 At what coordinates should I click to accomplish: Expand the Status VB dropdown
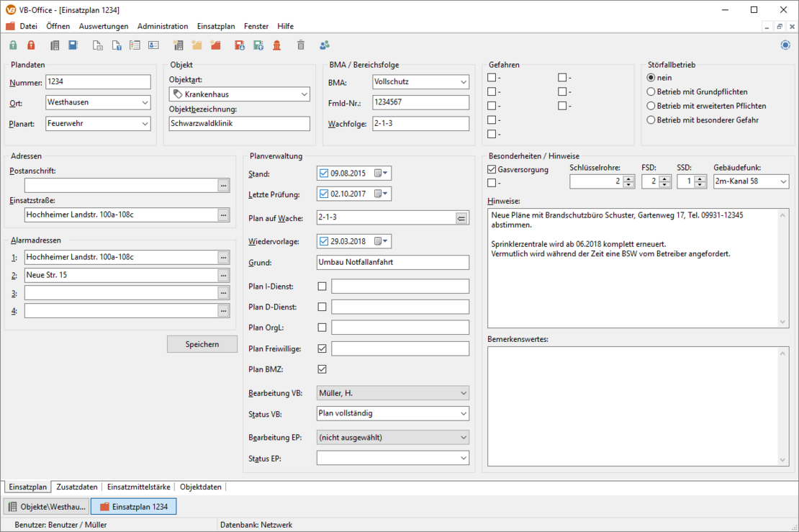461,414
